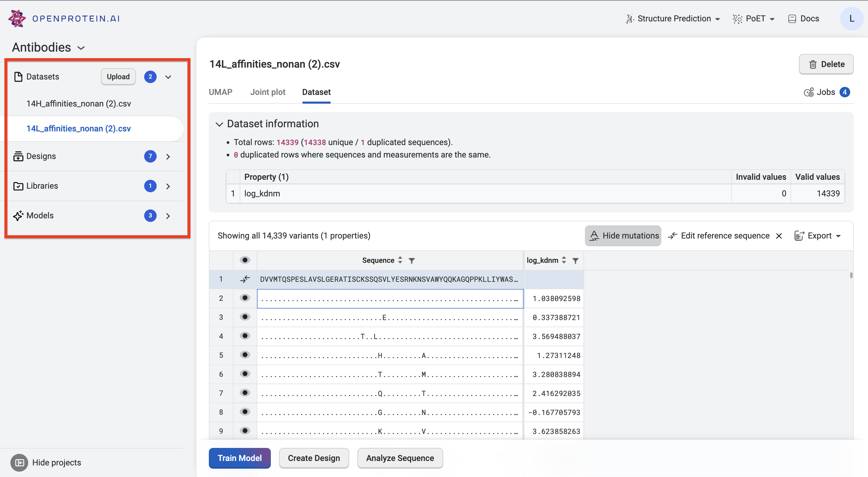Click the trash icon on Delete button

pyautogui.click(x=813, y=64)
